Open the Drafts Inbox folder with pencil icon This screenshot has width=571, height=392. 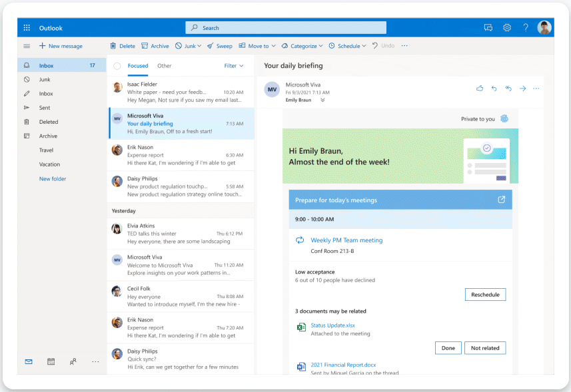pyautogui.click(x=62, y=93)
